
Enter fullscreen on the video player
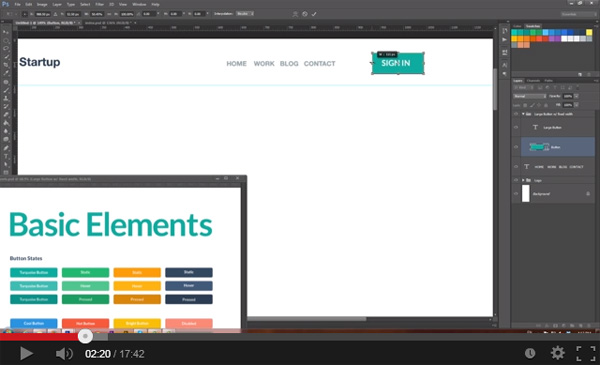point(586,353)
